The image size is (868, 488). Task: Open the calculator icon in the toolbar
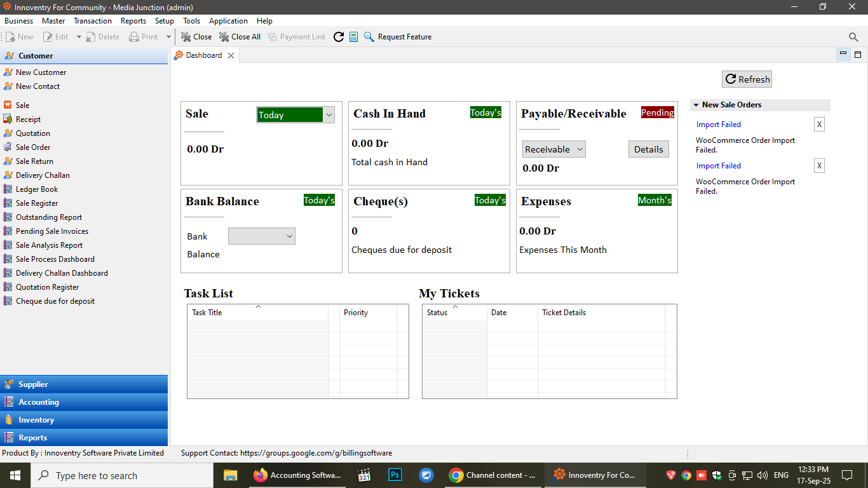[x=354, y=37]
